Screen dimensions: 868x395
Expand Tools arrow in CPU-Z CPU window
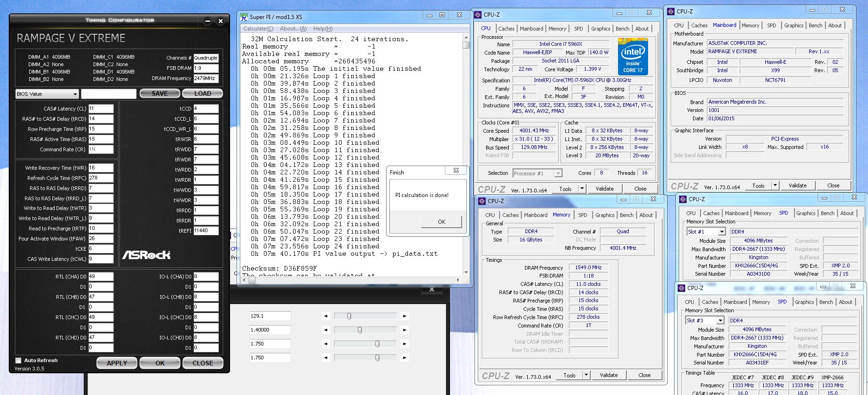[x=582, y=189]
